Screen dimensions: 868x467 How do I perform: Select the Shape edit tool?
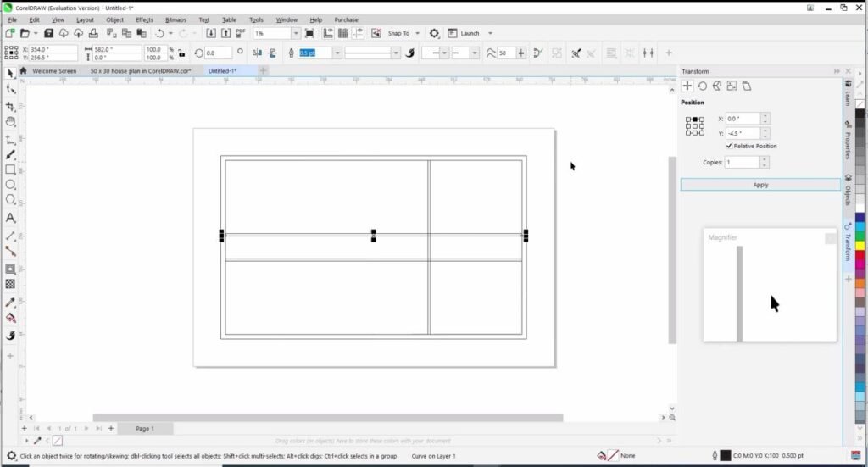[10, 88]
